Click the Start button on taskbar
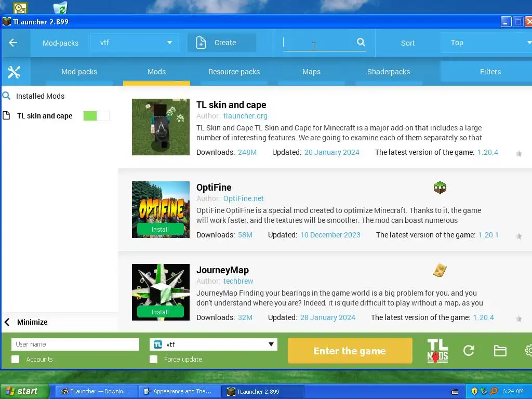 [24, 391]
